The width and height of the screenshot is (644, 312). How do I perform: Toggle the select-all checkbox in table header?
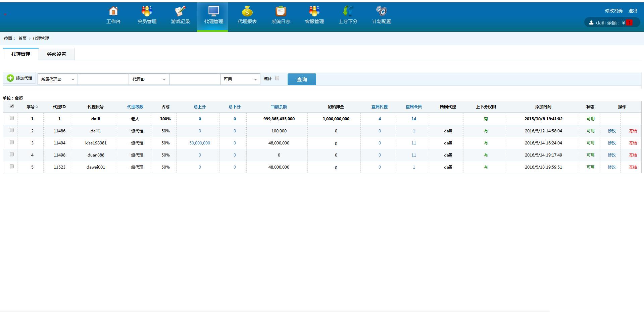click(x=12, y=106)
